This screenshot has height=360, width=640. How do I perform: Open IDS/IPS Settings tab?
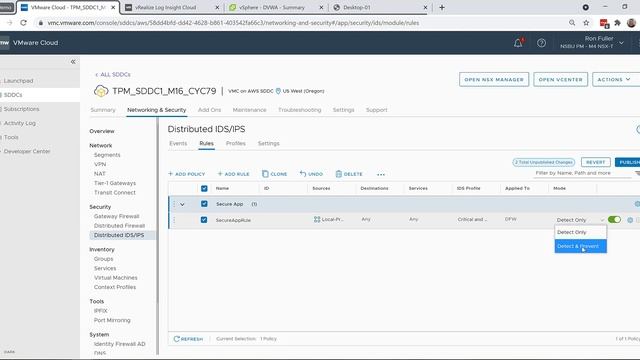coord(269,143)
